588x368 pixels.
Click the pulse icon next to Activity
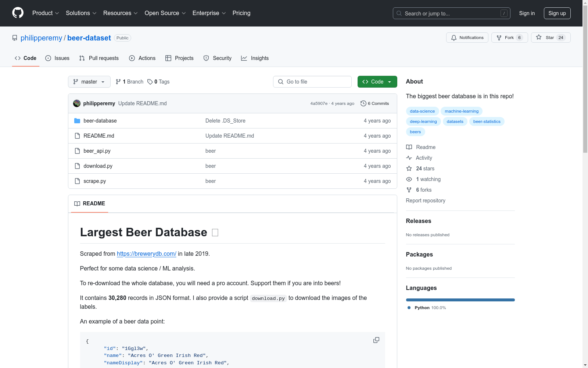point(409,158)
